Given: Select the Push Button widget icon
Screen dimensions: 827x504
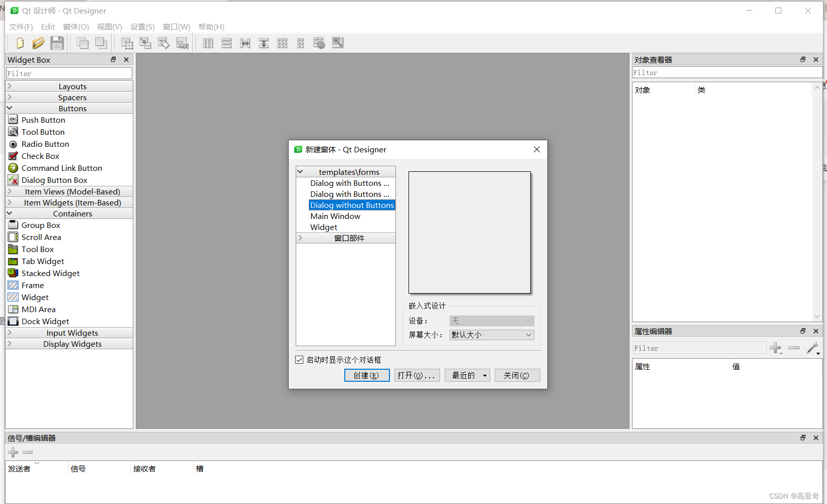Looking at the screenshot, I should click(x=13, y=120).
